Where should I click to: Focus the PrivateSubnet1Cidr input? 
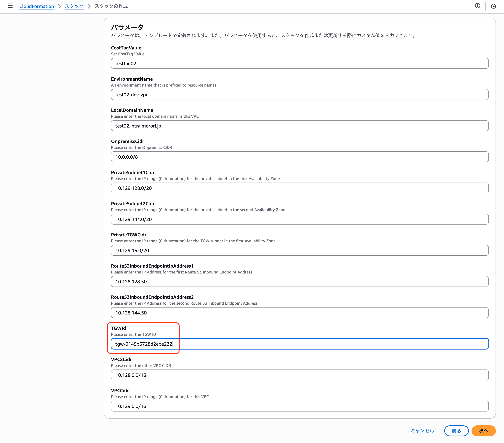coord(299,188)
